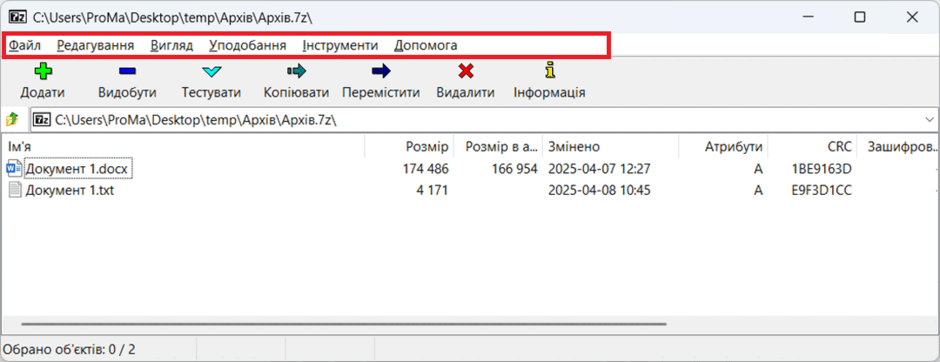Screen dimensions: 940x362
Task: Open the Допомога menu
Action: [x=426, y=46]
